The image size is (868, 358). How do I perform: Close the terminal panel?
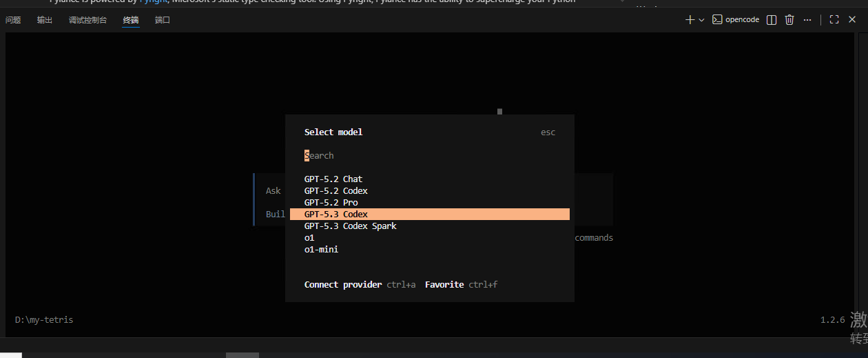852,20
